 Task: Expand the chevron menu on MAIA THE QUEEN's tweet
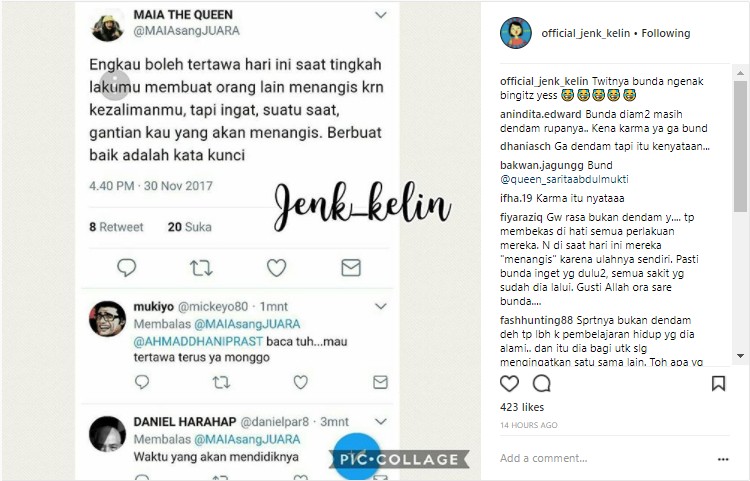tap(381, 15)
